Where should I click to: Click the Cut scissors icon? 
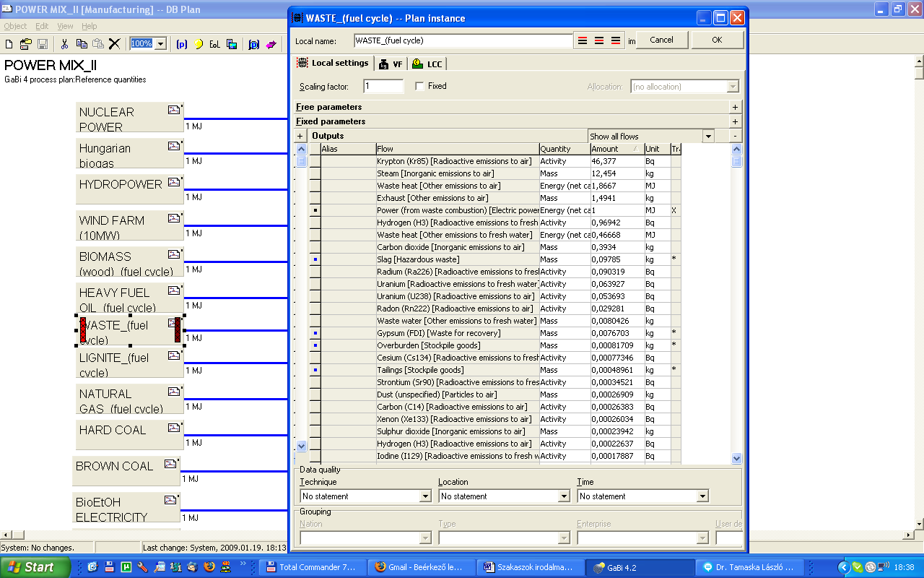(64, 44)
